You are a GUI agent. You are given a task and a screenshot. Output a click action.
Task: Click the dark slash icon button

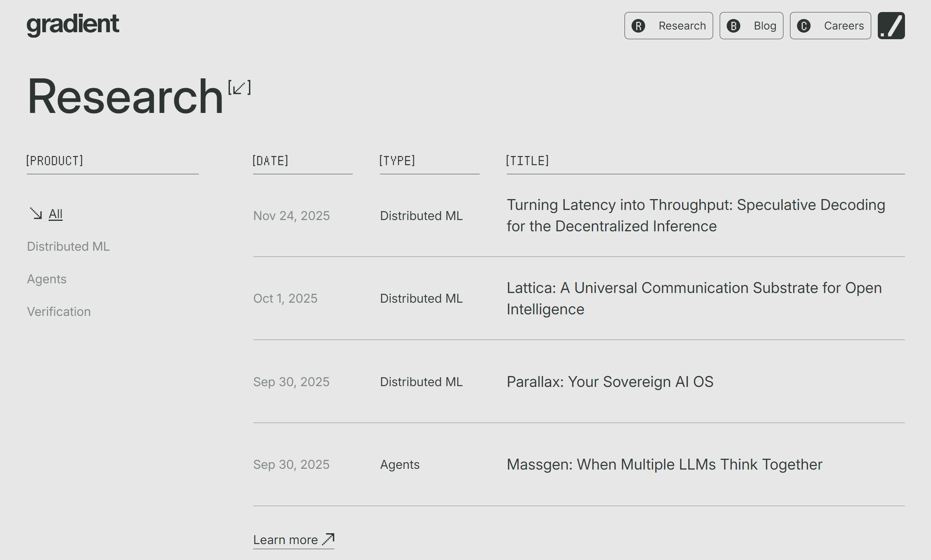click(891, 26)
